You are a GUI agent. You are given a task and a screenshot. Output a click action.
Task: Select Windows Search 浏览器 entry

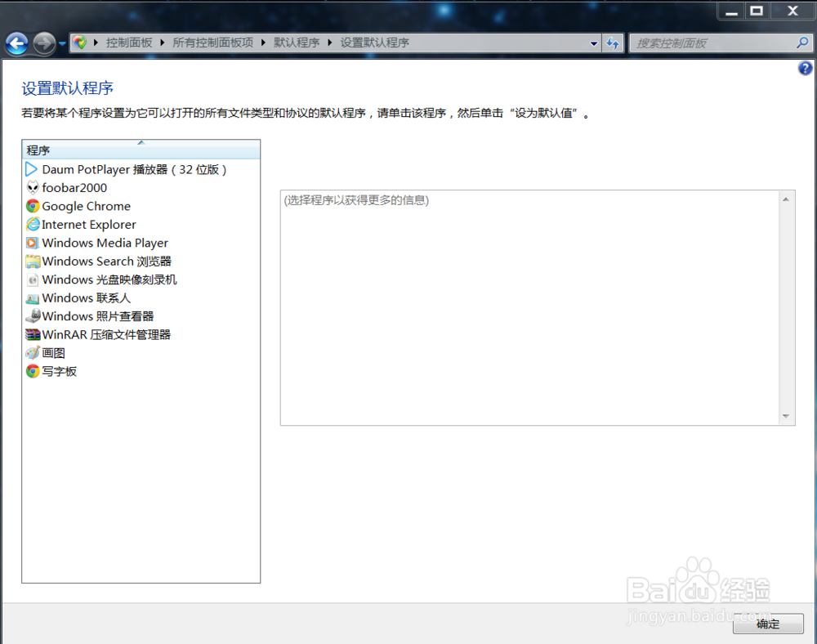pos(107,261)
